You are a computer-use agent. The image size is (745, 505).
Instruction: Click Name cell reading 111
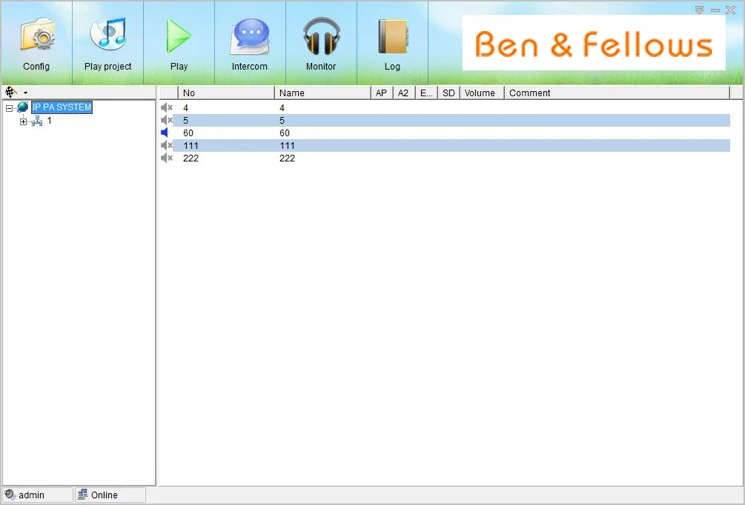click(x=287, y=146)
